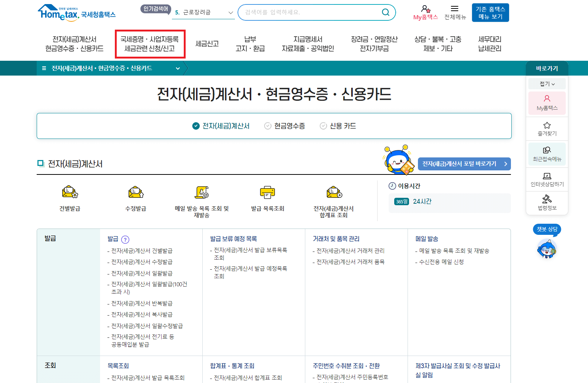Open 최근접속메뉴 in the sidebar
The height and width of the screenshot is (383, 588).
tap(547, 154)
